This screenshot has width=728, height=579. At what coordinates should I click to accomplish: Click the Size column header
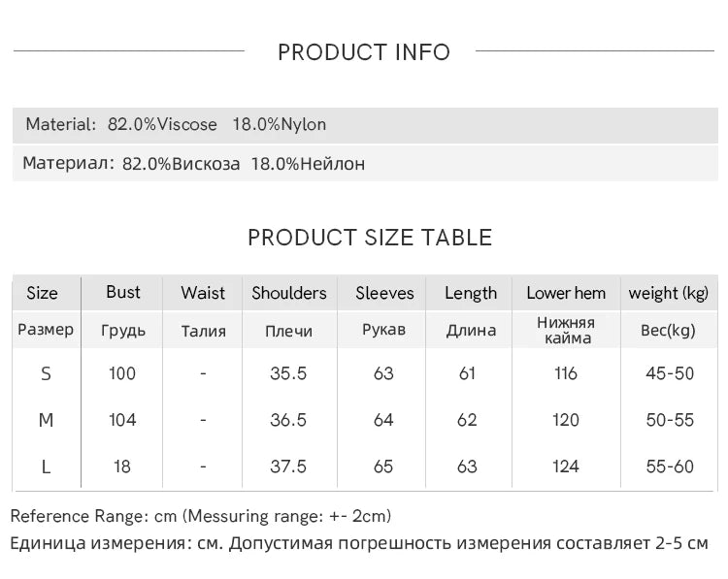click(43, 293)
